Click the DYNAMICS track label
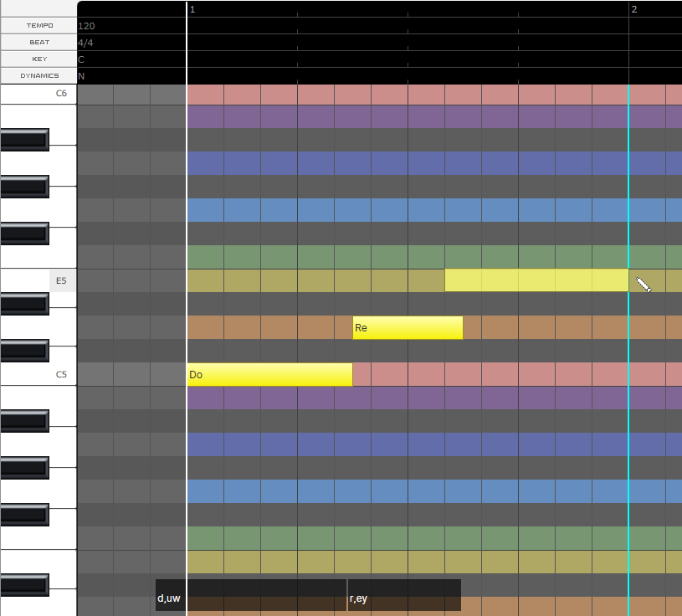 tap(38, 76)
